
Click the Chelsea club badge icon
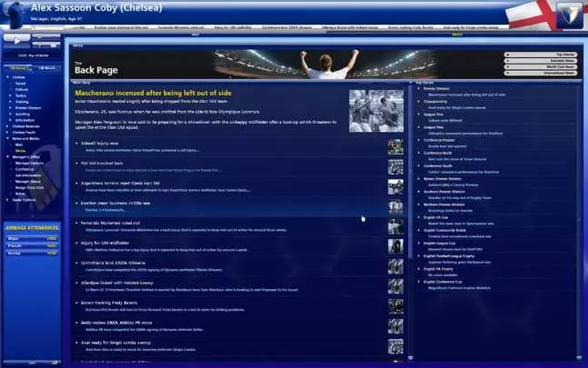coord(569,15)
